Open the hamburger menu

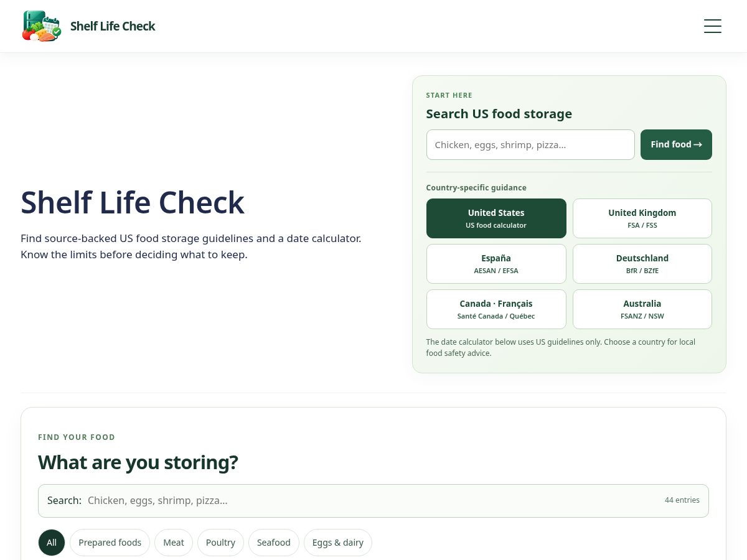(x=713, y=26)
